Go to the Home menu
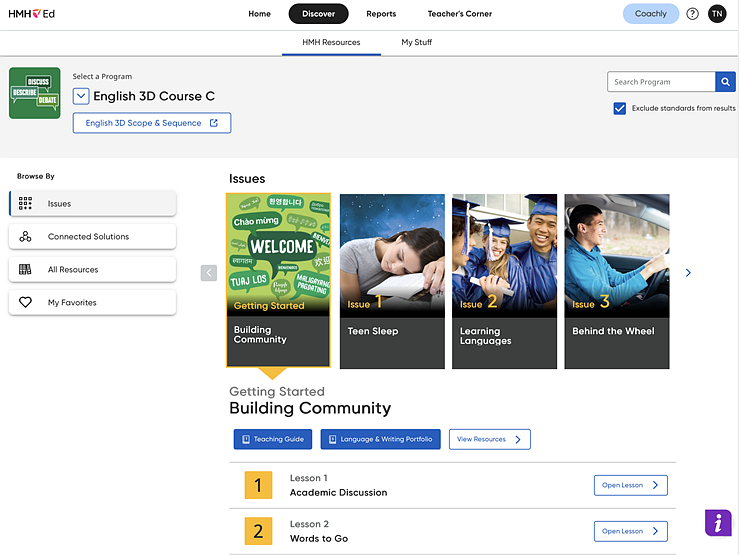Image resolution: width=740 pixels, height=555 pixels. tap(260, 14)
